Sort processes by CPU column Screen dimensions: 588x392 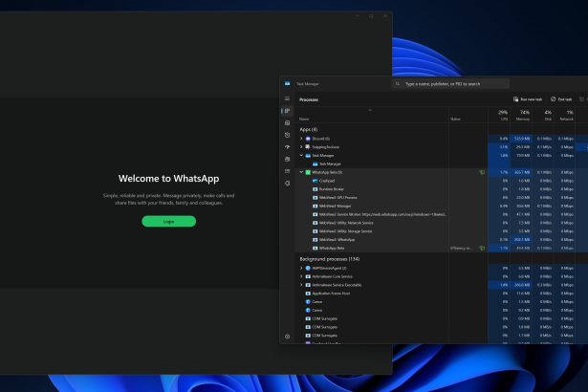click(503, 115)
